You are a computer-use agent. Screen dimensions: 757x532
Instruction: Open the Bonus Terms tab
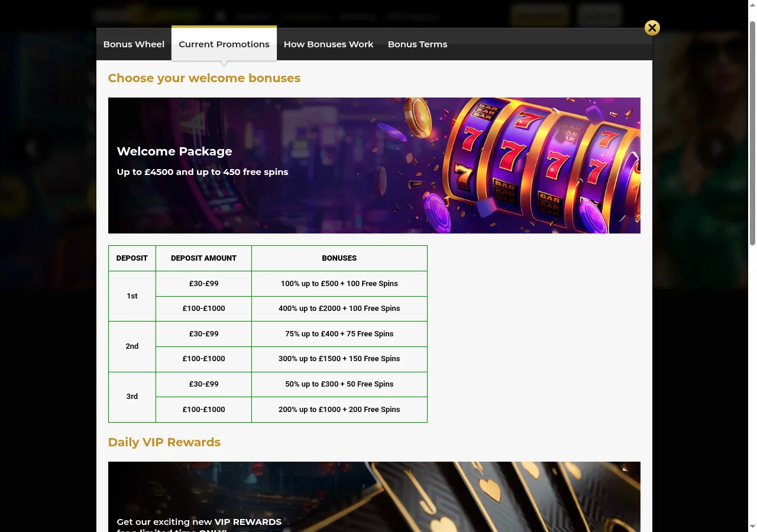pyautogui.click(x=418, y=44)
